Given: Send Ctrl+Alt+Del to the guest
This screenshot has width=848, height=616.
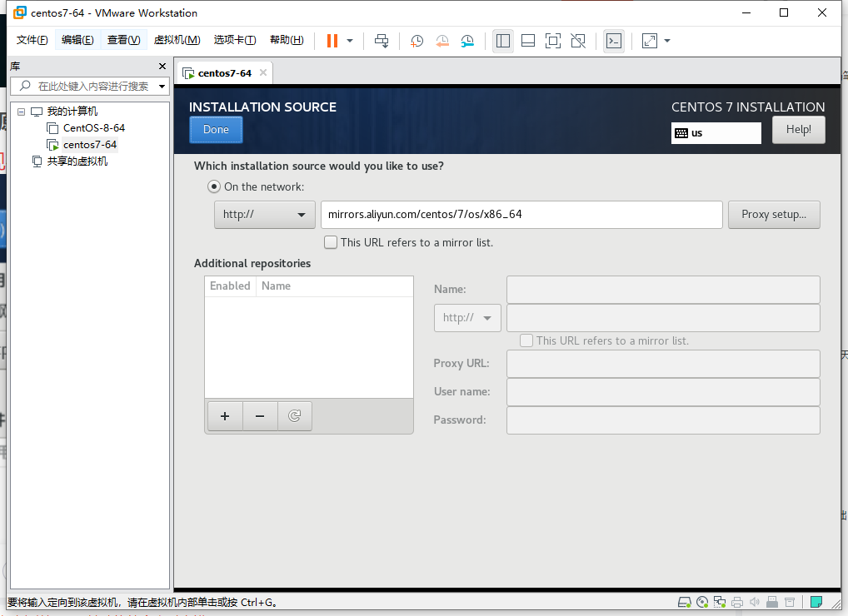Looking at the screenshot, I should [381, 40].
